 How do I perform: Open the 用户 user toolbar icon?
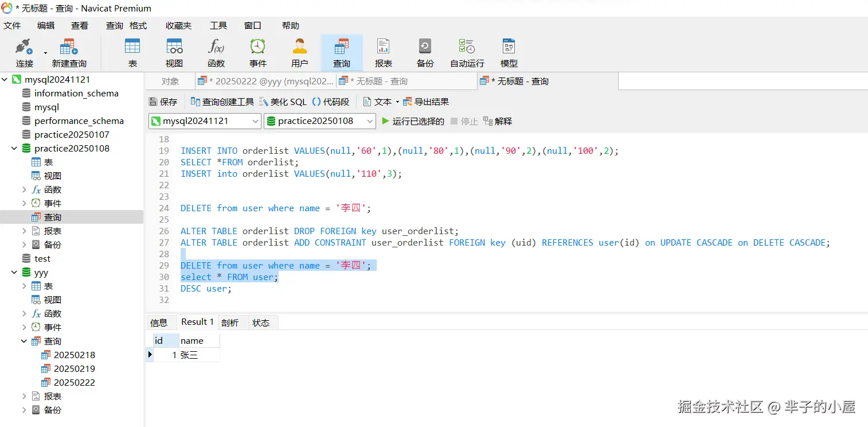coord(300,53)
